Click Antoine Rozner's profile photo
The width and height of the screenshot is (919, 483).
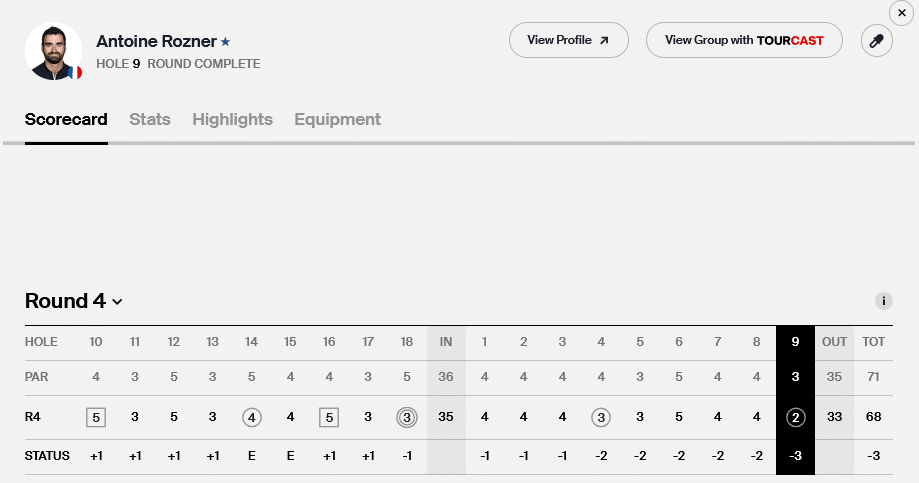pos(53,52)
